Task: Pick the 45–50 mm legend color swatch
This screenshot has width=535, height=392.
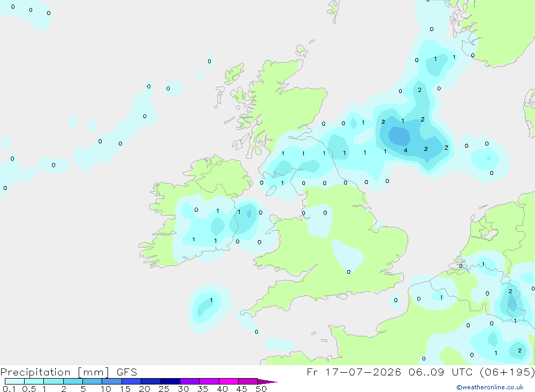Action: coord(248,381)
